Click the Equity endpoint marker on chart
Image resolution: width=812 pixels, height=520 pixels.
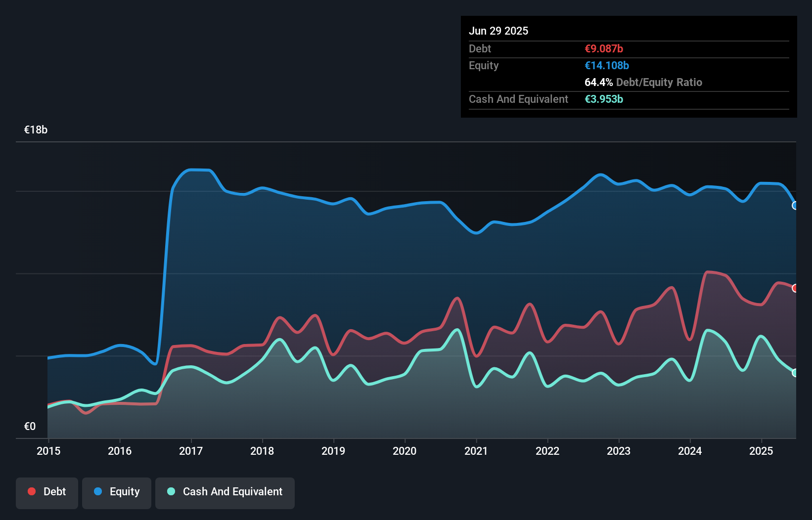[x=795, y=206]
